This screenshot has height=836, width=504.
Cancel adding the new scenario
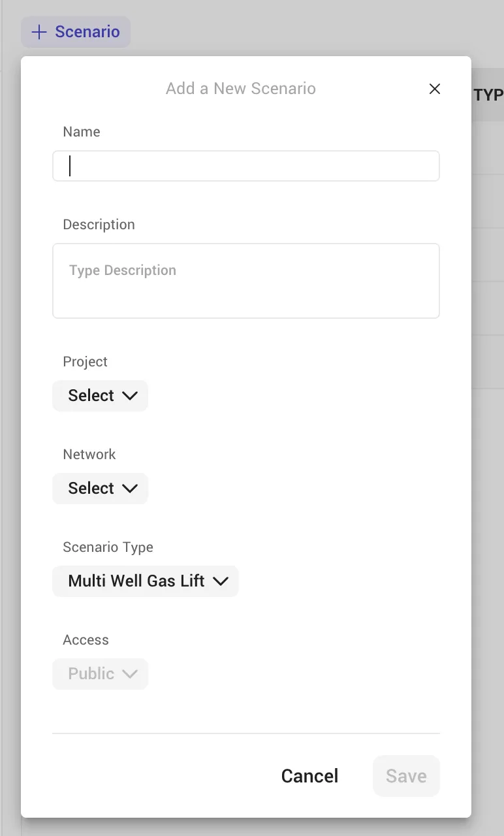(x=309, y=776)
